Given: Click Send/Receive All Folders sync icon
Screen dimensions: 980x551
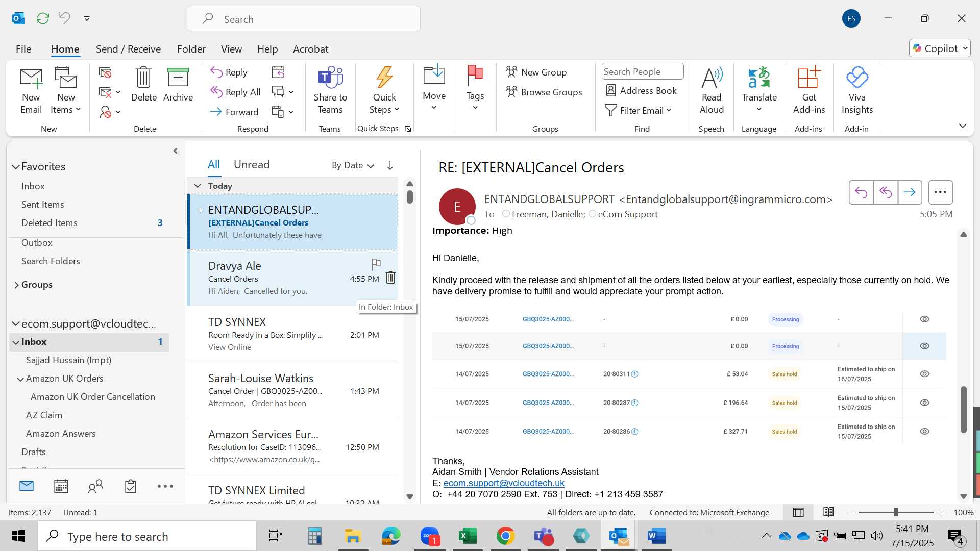Looking at the screenshot, I should pyautogui.click(x=43, y=18).
